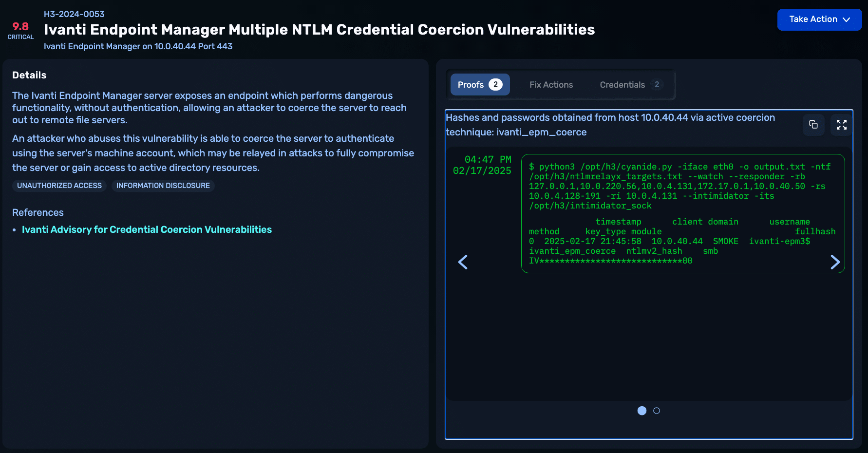This screenshot has height=453, width=868.
Task: Click the finding ID H3-2024-0053
Action: tap(74, 14)
